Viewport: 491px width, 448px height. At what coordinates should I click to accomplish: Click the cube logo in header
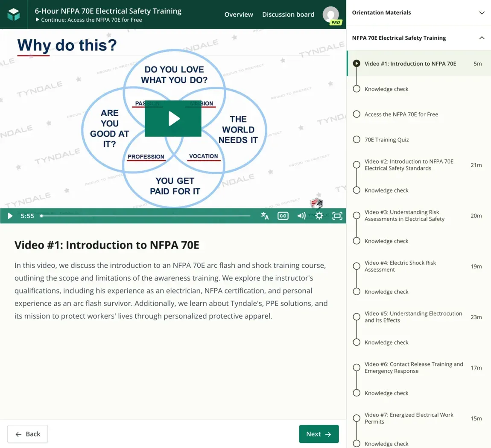[x=14, y=15]
